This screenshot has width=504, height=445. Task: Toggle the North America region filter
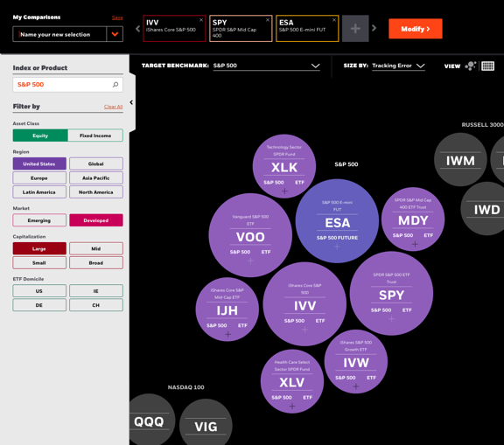point(96,192)
